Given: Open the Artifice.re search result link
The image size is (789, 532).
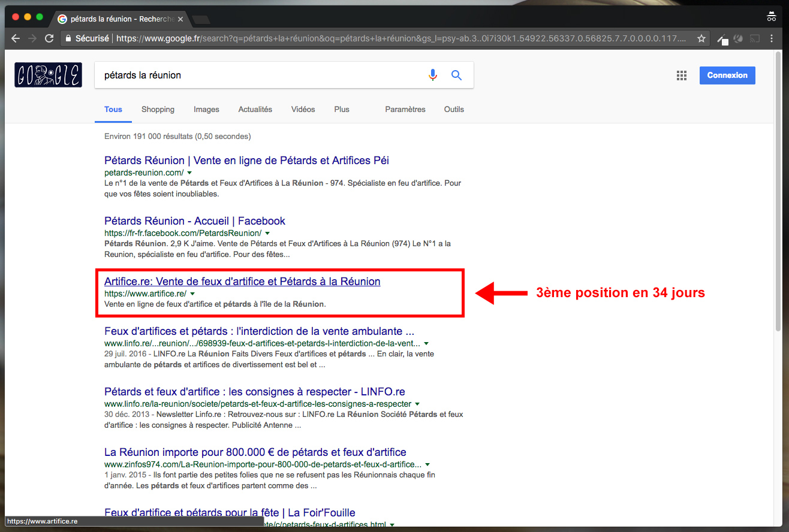Looking at the screenshot, I should pos(242,281).
